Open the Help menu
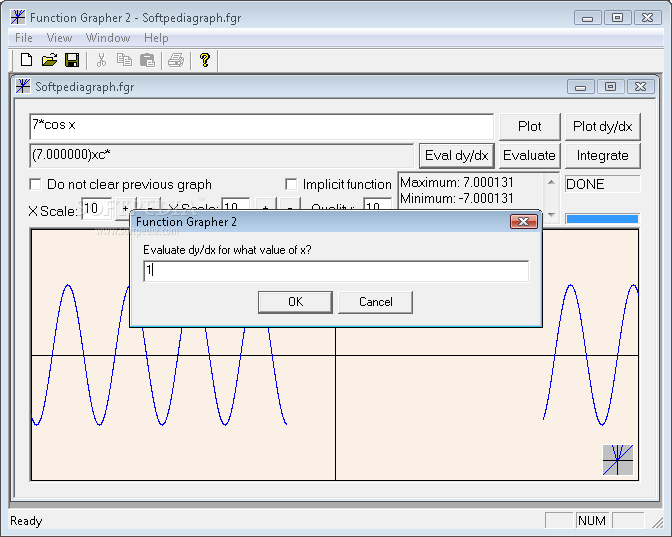This screenshot has width=672, height=537. pos(156,38)
